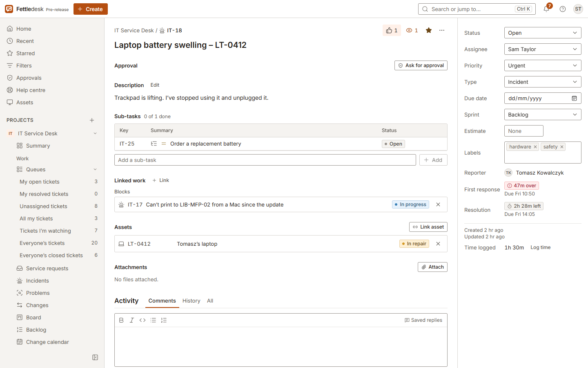Screen dimensions: 588x368
Task: Open the Incidents view
Action: coord(57,280)
